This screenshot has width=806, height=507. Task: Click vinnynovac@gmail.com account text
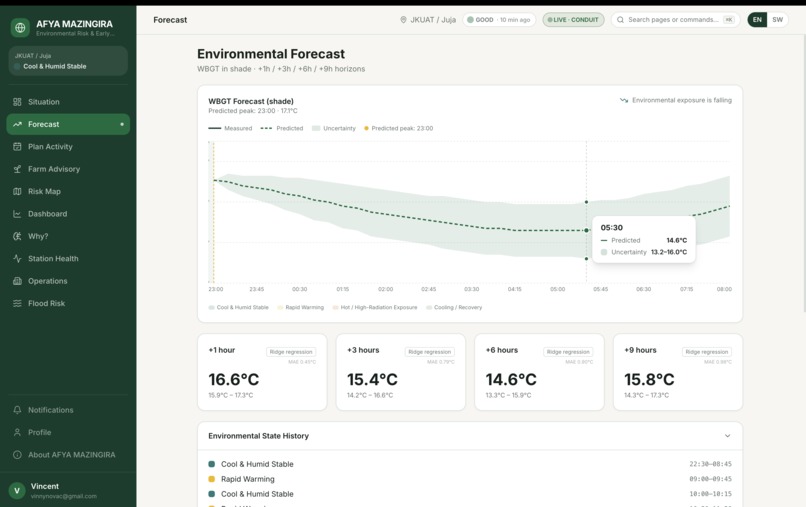point(64,496)
